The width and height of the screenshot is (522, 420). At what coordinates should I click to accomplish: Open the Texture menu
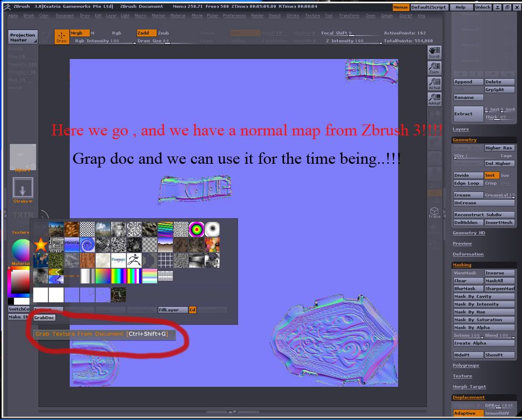pyautogui.click(x=312, y=16)
